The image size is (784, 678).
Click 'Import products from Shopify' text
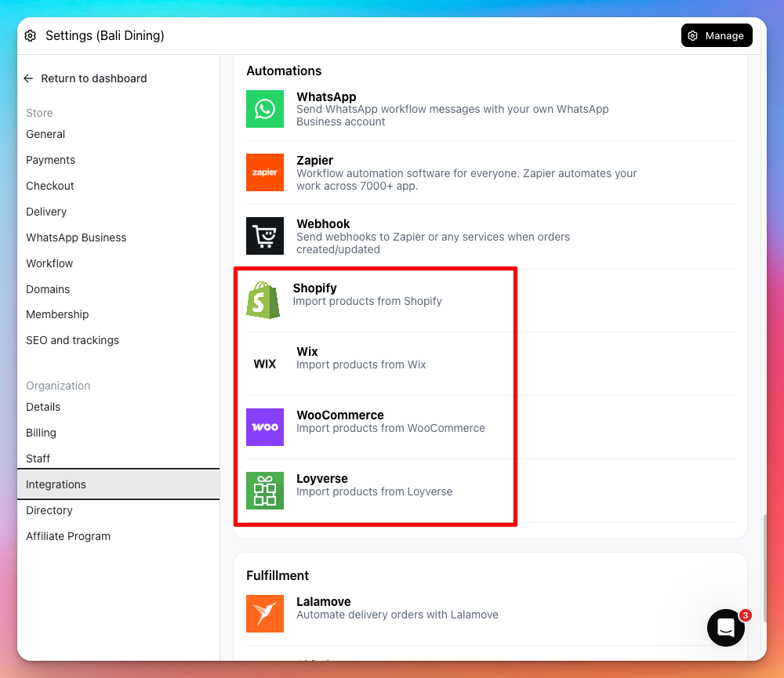click(x=368, y=301)
